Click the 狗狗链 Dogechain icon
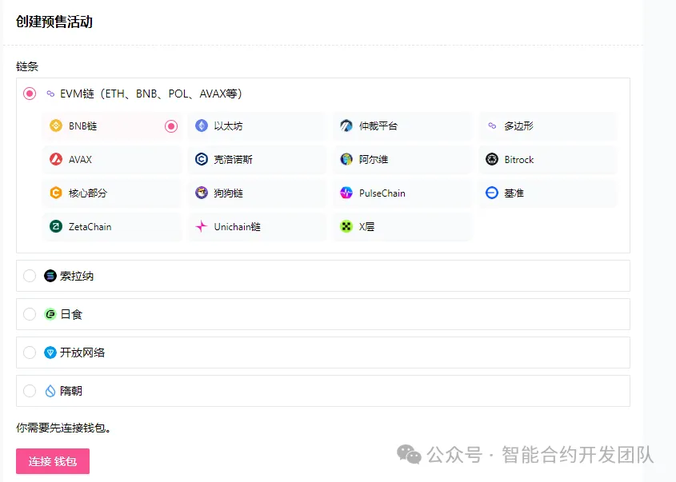 [201, 193]
